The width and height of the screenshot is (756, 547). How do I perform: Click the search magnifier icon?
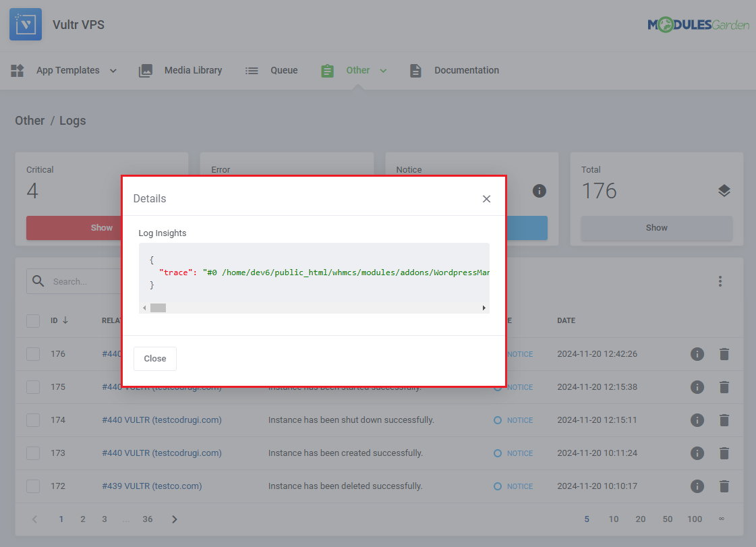tap(38, 281)
